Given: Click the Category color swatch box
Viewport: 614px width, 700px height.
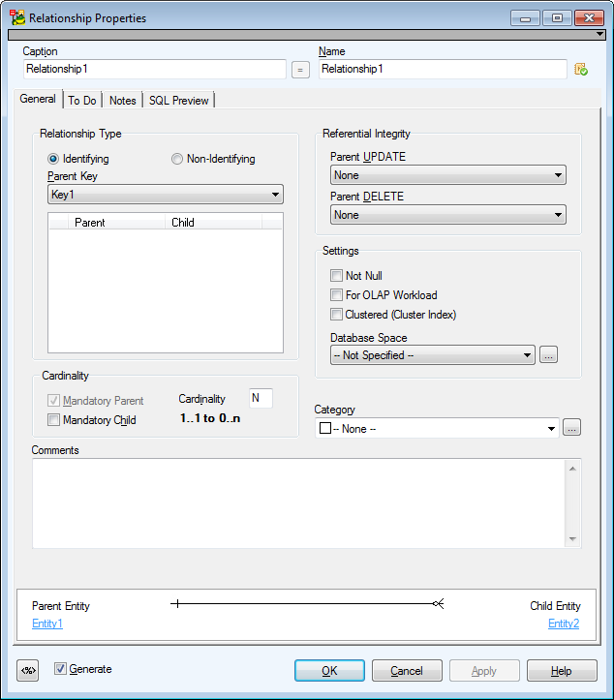Looking at the screenshot, I should [325, 428].
